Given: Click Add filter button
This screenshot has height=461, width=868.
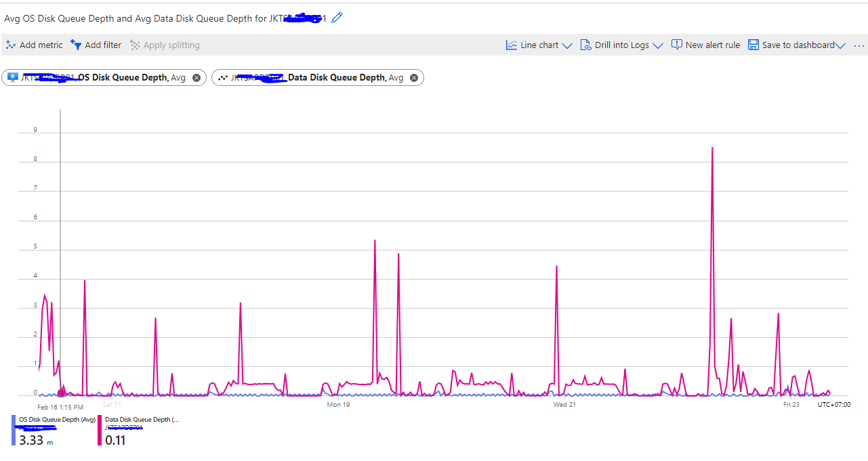Looking at the screenshot, I should [96, 45].
